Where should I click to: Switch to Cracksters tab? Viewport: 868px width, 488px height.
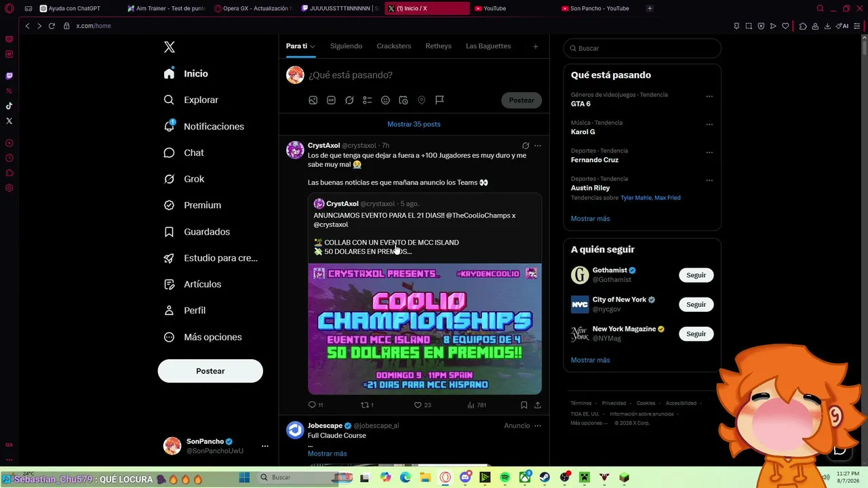394,46
